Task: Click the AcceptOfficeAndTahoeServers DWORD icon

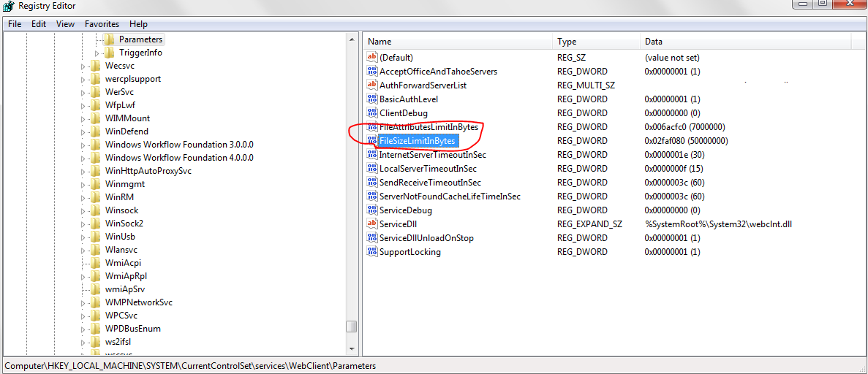Action: pos(372,72)
